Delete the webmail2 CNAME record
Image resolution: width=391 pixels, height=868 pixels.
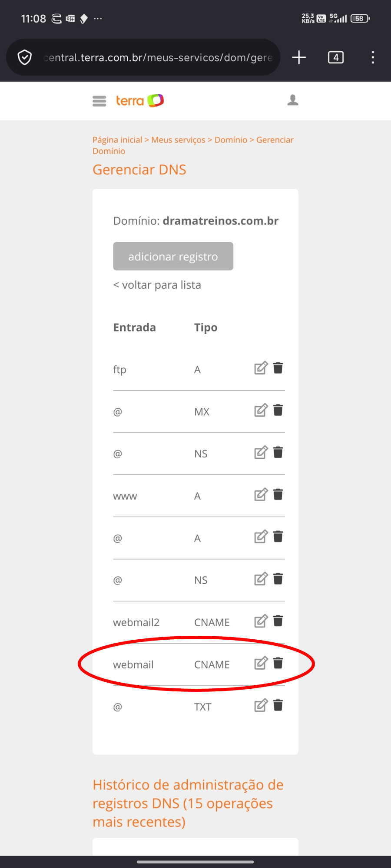[x=278, y=621]
